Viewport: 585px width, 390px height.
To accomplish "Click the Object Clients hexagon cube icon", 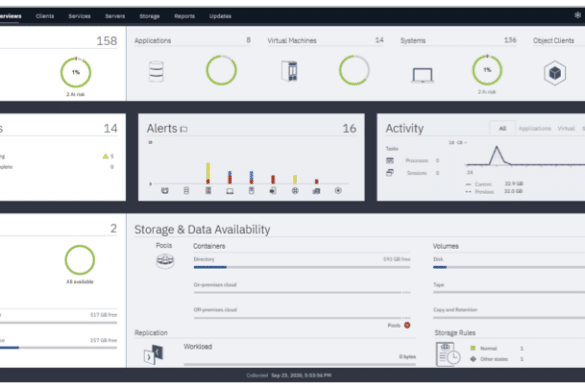I will [555, 73].
